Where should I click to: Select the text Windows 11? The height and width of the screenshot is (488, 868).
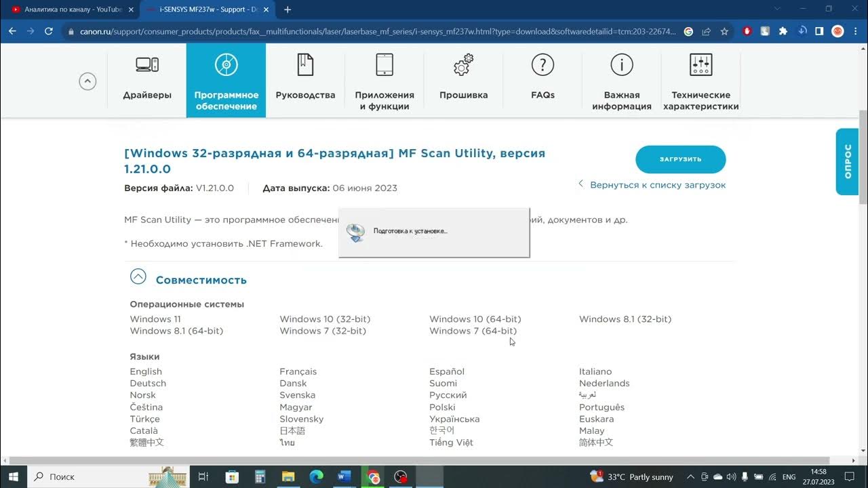(155, 319)
